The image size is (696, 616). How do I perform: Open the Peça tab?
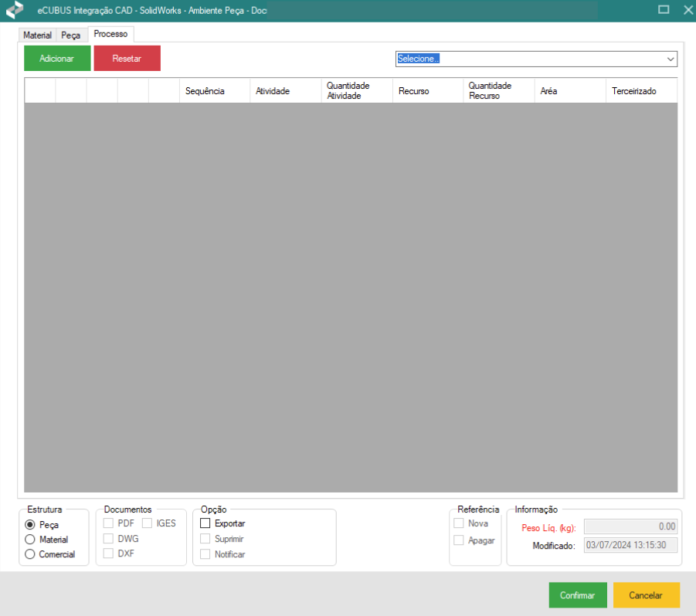(71, 36)
